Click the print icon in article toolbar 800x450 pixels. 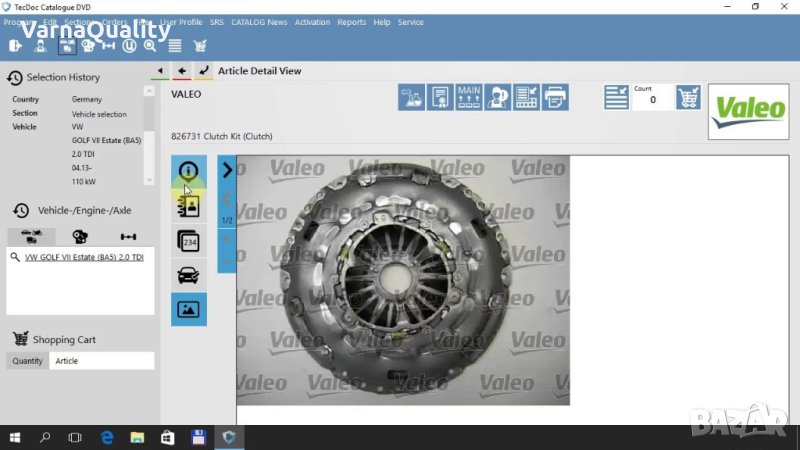[555, 97]
